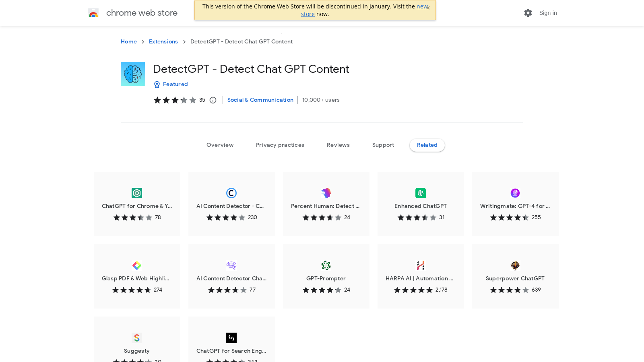
Task: Click AI Content Detector - C... title
Action: pyautogui.click(x=230, y=206)
